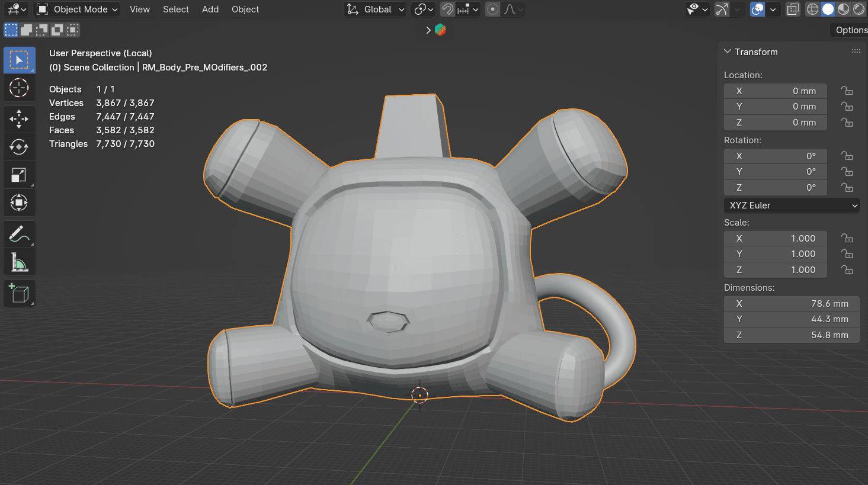Activate the Transform tool
868x485 pixels.
(19, 203)
